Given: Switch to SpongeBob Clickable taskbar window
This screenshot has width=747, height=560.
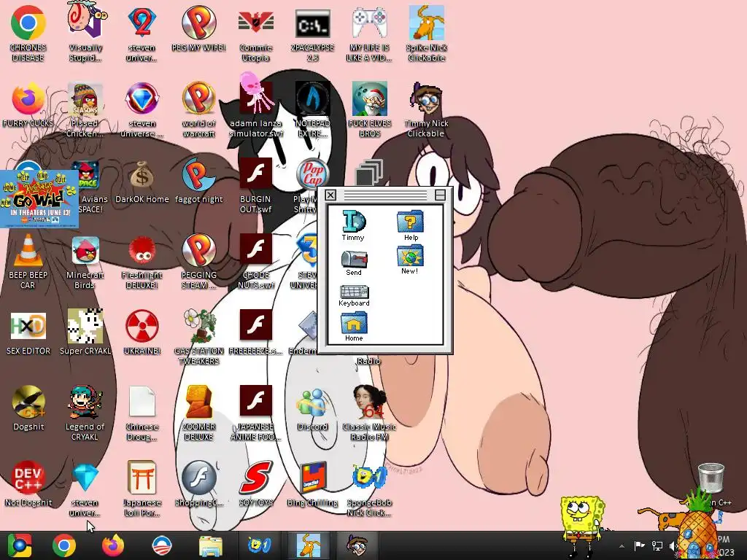Looking at the screenshot, I should coord(260,545).
